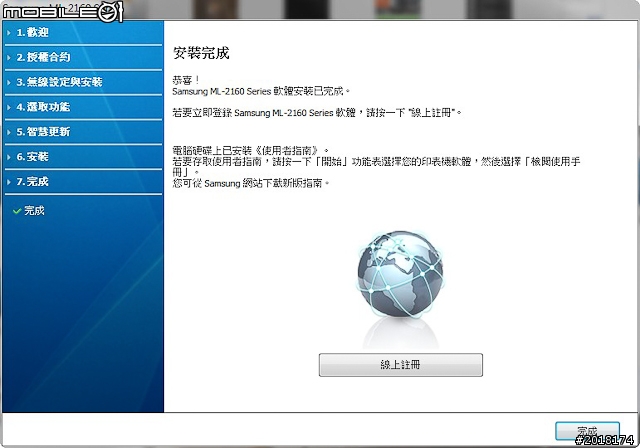Click the sentence mentioning 請按一下 "線上註冊"
The width and height of the screenshot is (640, 448).
point(317,113)
